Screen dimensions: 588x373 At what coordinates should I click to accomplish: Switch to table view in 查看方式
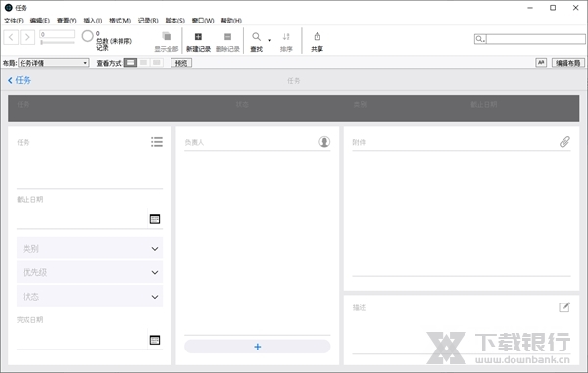pyautogui.click(x=157, y=63)
